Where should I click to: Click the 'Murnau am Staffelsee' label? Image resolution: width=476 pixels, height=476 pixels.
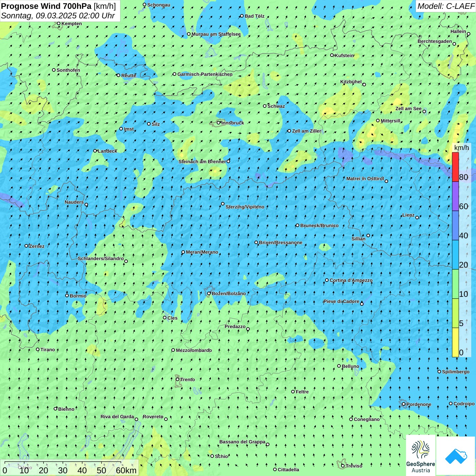click(216, 34)
